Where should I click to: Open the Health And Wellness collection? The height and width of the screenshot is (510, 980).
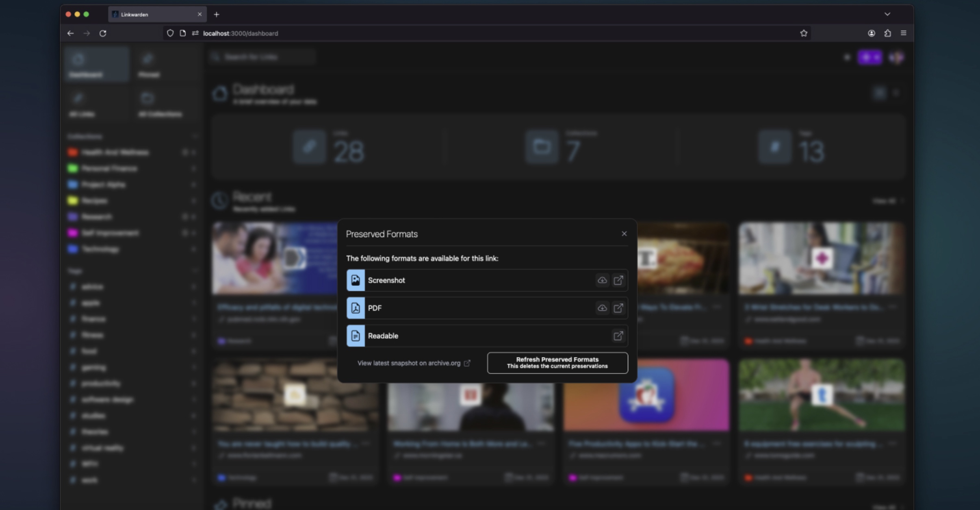pyautogui.click(x=132, y=152)
